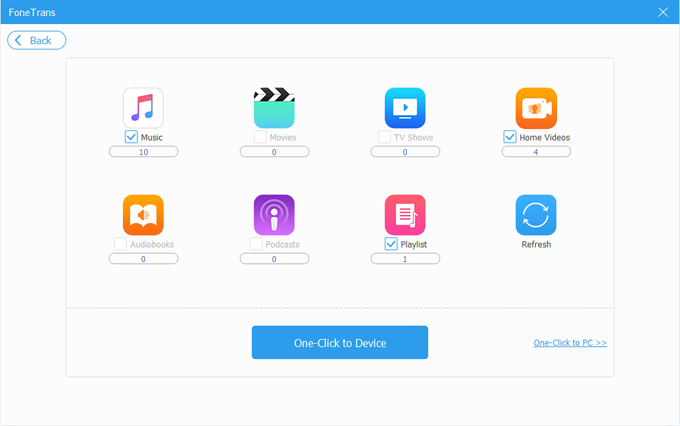
Task: Select the Podcasts icon
Action: [x=274, y=214]
